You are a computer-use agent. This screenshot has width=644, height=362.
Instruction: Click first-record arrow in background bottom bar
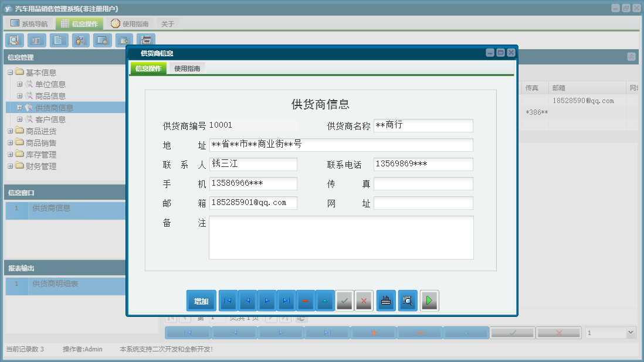pos(188,333)
